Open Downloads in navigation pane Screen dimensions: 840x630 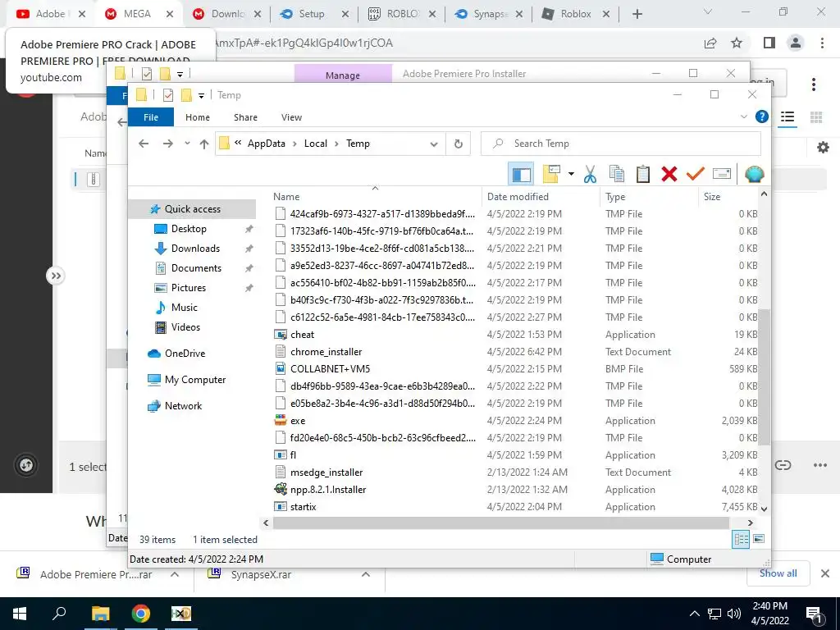pos(195,249)
